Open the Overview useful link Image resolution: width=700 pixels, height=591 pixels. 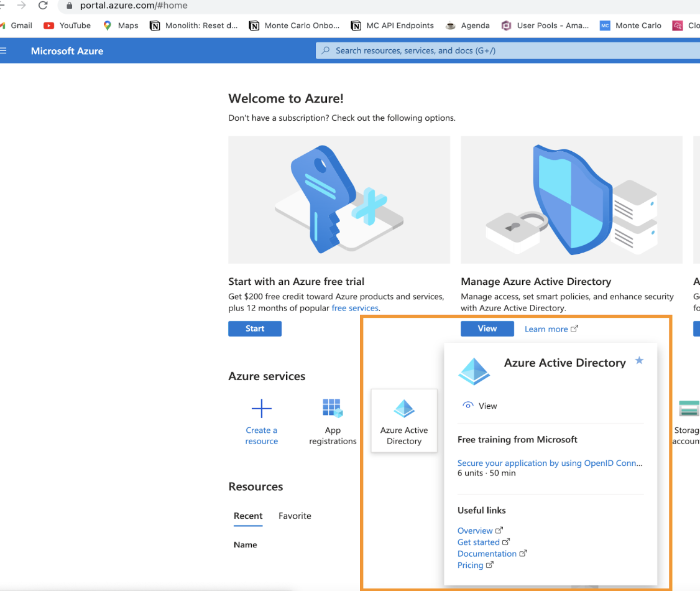coord(480,530)
